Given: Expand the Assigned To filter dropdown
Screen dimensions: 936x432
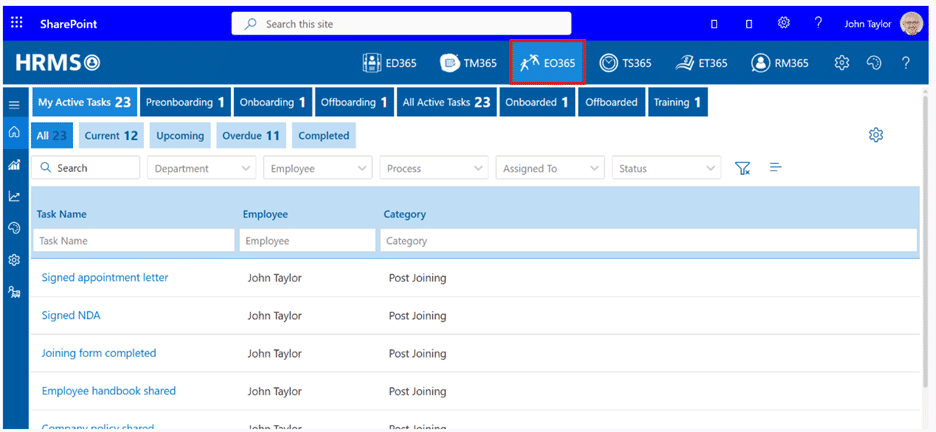Looking at the screenshot, I should (550, 169).
